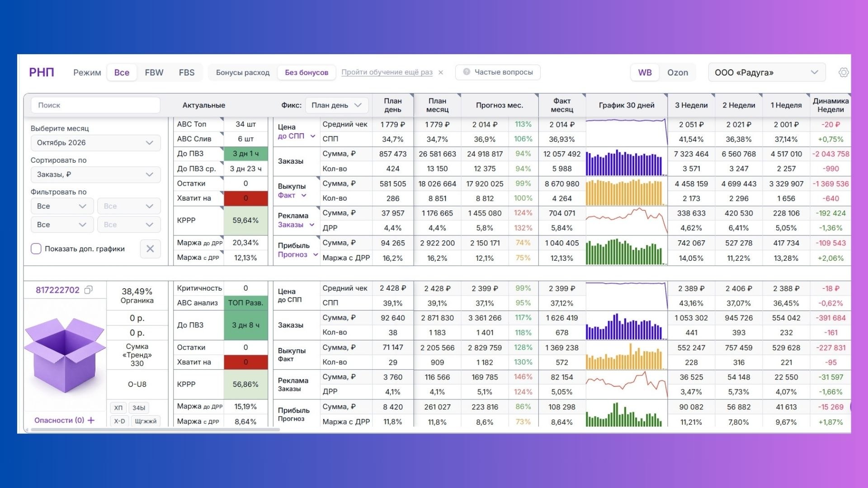Open the Пройти обучение ещё раз link
The height and width of the screenshot is (488, 868).
pyautogui.click(x=387, y=72)
